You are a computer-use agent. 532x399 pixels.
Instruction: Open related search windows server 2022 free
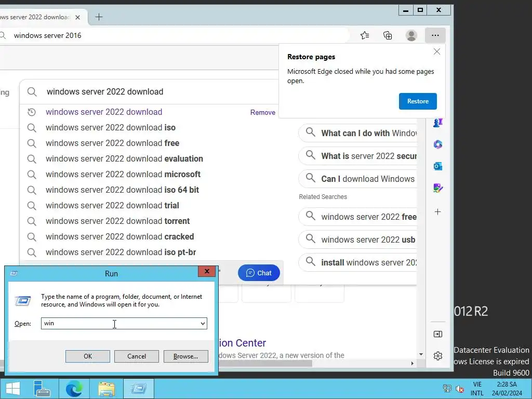(x=358, y=217)
